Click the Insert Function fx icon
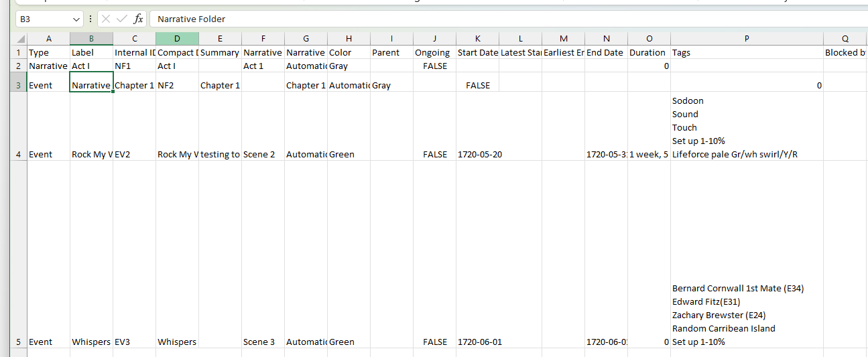Screen dimensions: 868x357 click(x=138, y=19)
